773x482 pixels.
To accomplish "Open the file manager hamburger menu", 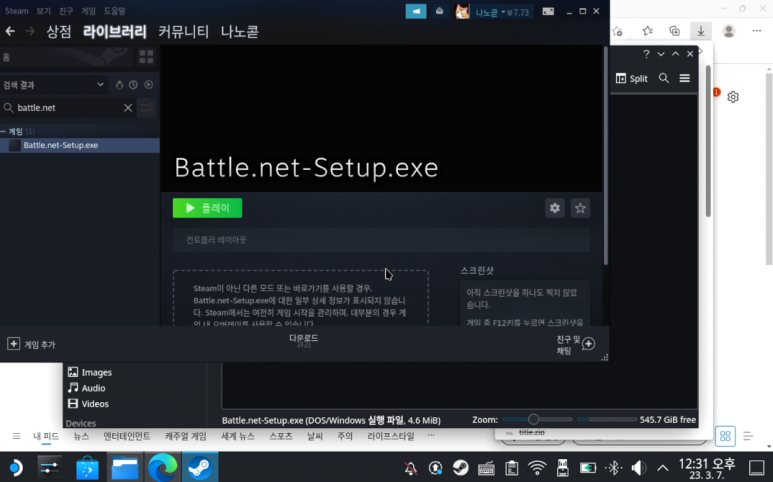I will [x=684, y=78].
